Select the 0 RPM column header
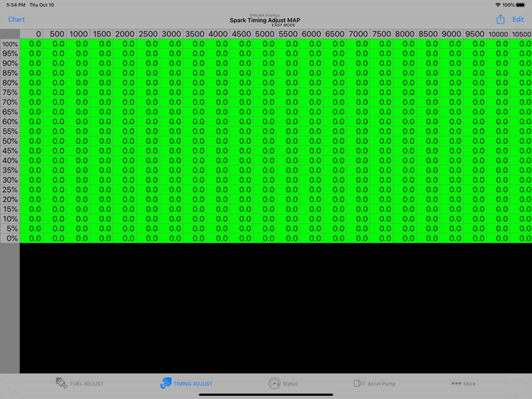 click(x=32, y=34)
